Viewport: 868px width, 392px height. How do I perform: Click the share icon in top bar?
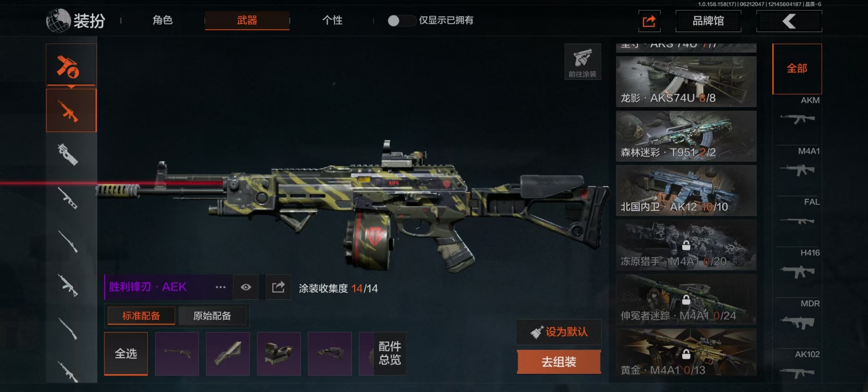pyautogui.click(x=649, y=21)
